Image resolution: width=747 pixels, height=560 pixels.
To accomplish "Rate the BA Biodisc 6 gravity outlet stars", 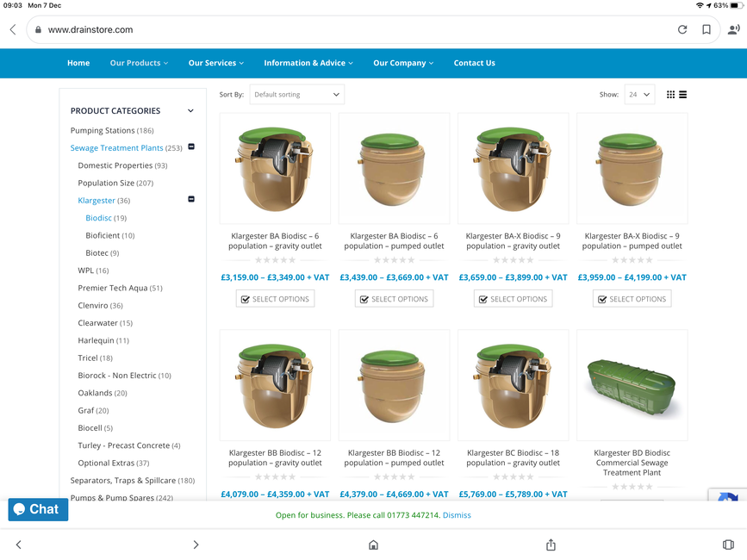I will (x=275, y=260).
